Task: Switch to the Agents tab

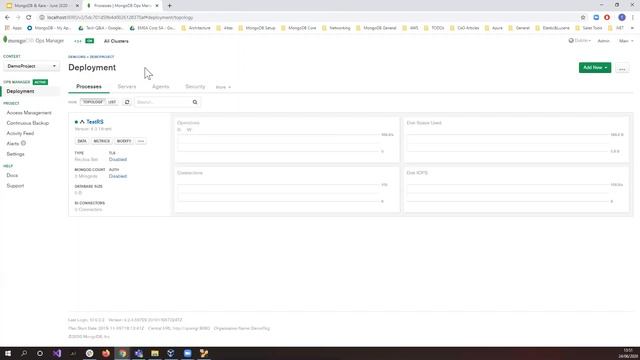Action: coord(160,87)
